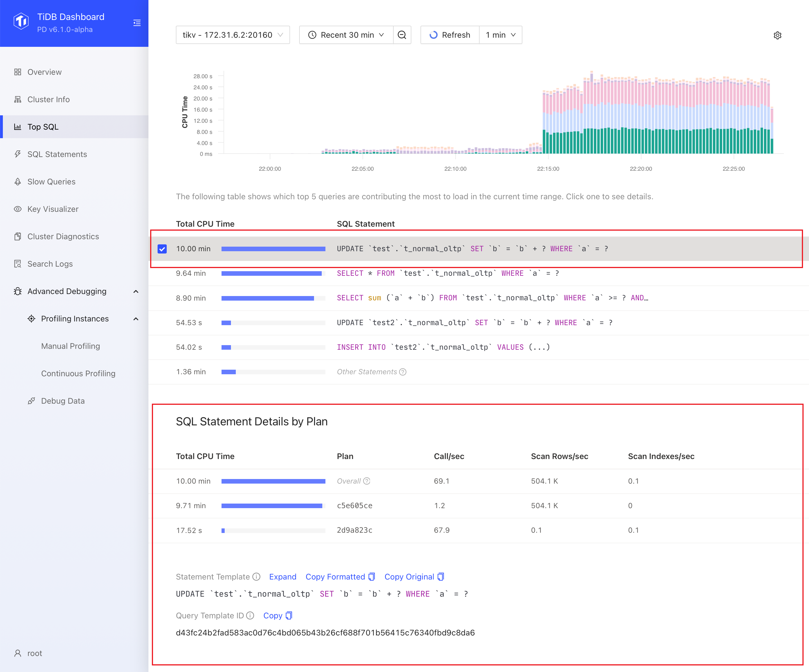809x672 pixels.
Task: Click help icon beside Overall plan
Action: point(367,481)
